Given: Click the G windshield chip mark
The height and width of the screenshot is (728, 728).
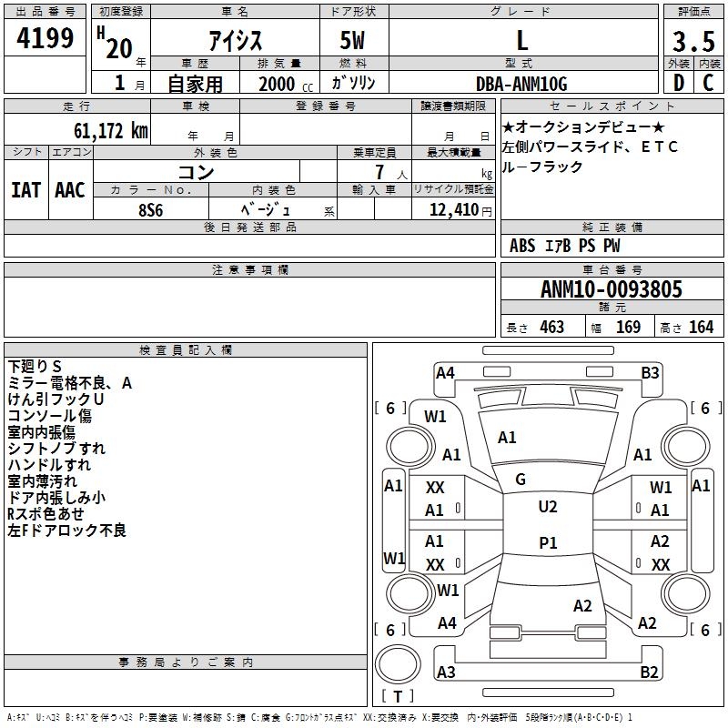Looking at the screenshot, I should pyautogui.click(x=521, y=480).
